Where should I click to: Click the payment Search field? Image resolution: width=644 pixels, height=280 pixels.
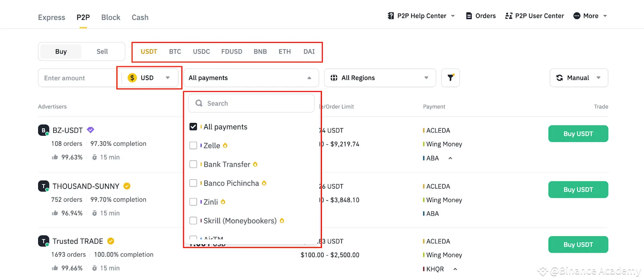click(x=251, y=103)
